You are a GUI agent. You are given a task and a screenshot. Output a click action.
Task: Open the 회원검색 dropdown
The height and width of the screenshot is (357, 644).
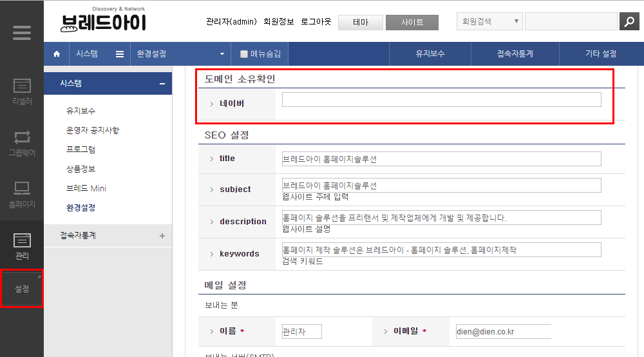(x=489, y=21)
